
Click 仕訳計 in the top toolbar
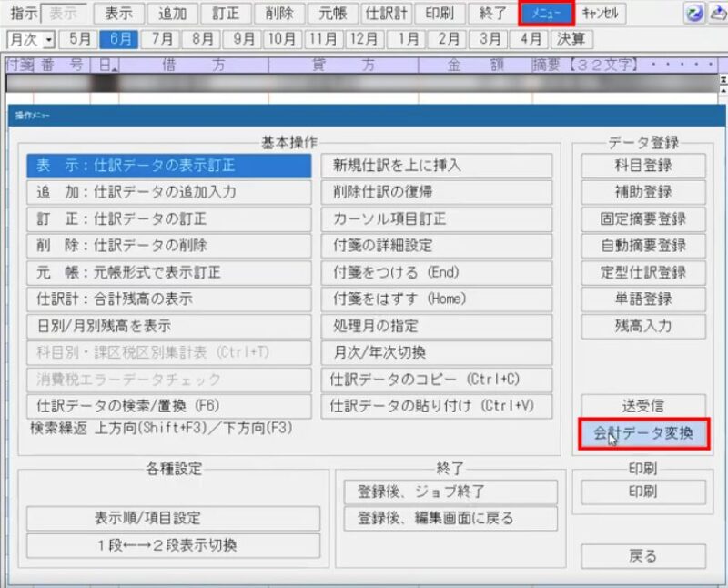386,13
